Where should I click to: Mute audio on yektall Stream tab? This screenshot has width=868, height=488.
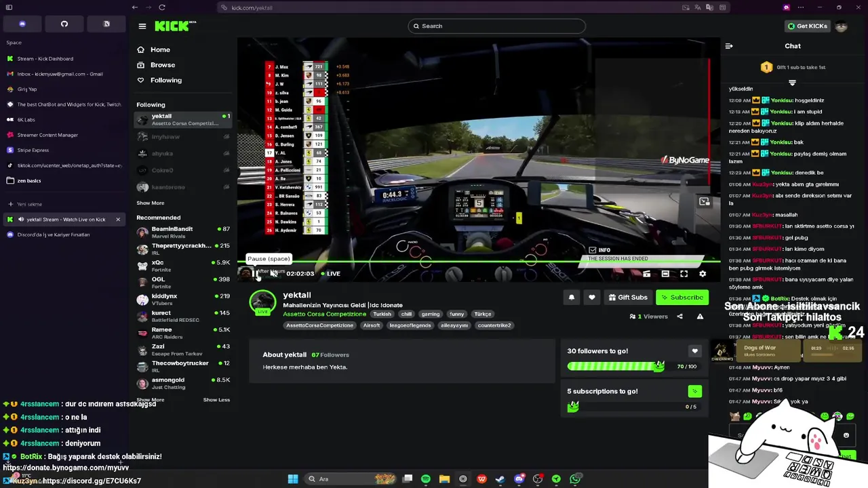point(22,220)
